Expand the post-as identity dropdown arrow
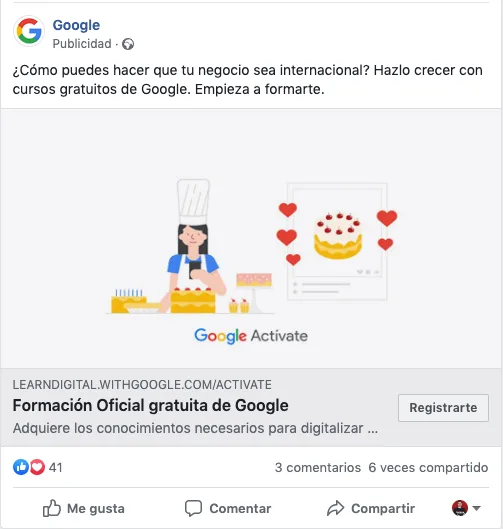Screen dimensions: 503x529 pos(476,508)
